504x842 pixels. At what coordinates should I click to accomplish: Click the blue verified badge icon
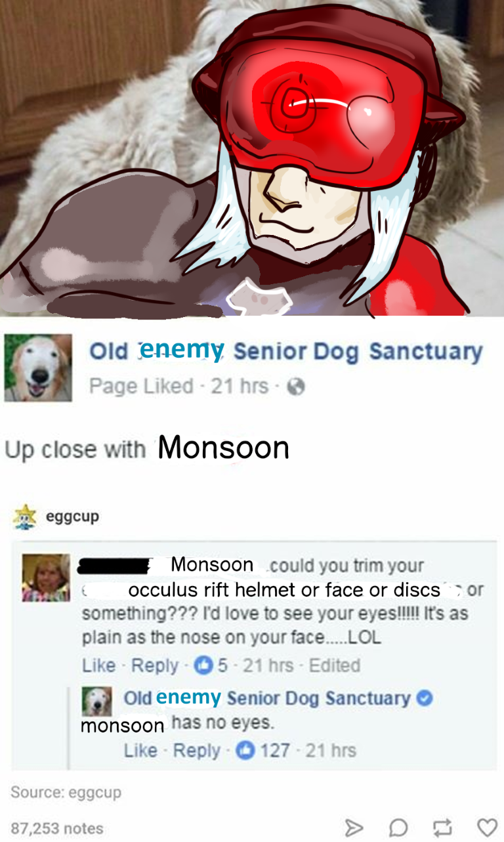coord(425,698)
